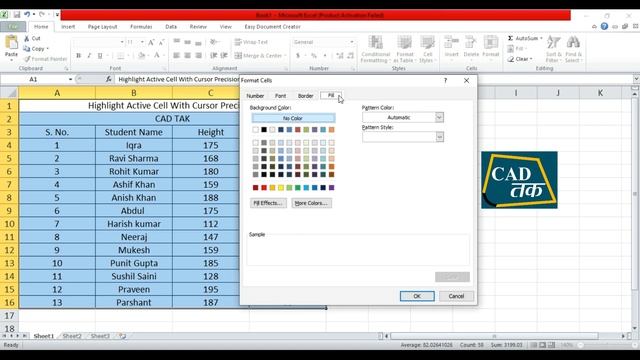Click the Clear eraser icon
The width and height of the screenshot is (640, 360).
coord(511,59)
